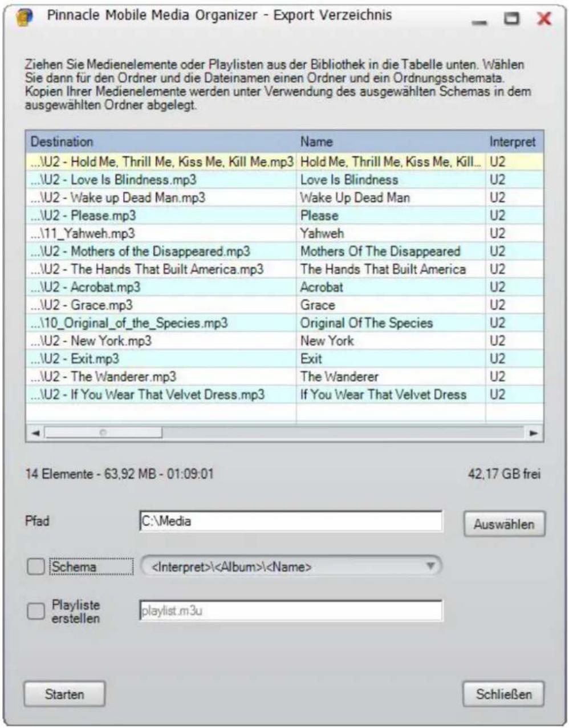Close the window with the red X
The image size is (569, 728).
click(x=544, y=18)
